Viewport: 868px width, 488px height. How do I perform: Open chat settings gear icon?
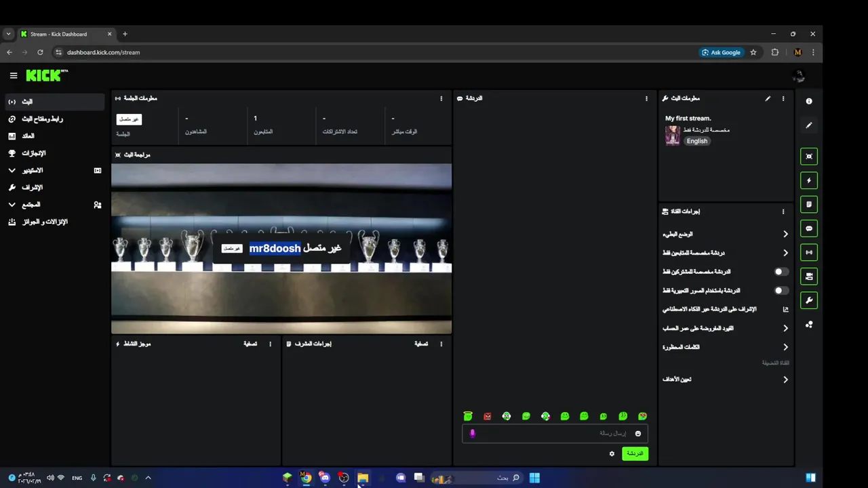point(612,453)
